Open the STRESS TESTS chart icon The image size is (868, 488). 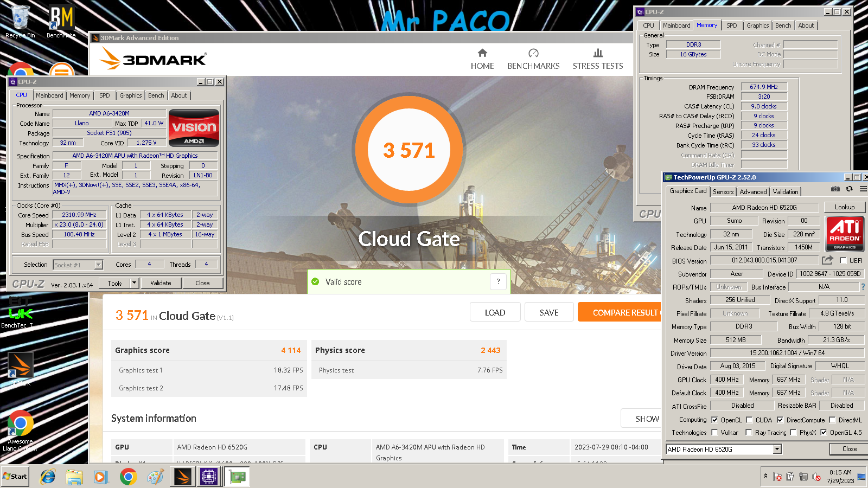(598, 53)
